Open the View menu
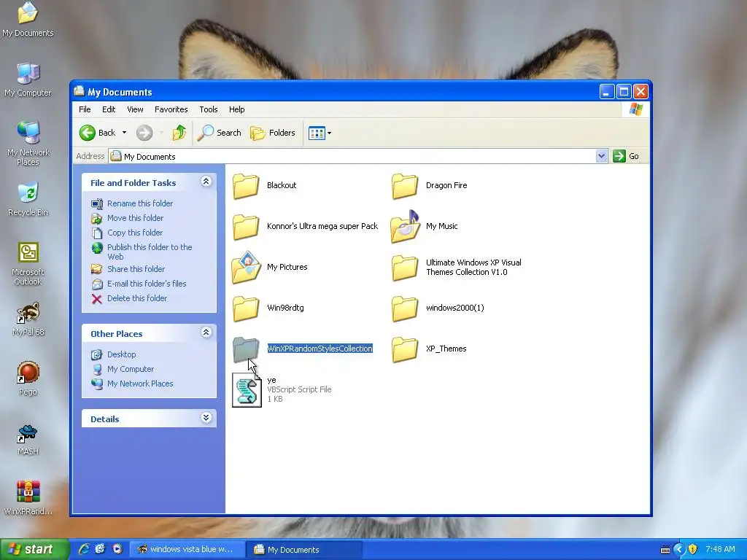The image size is (747, 560). [x=135, y=109]
